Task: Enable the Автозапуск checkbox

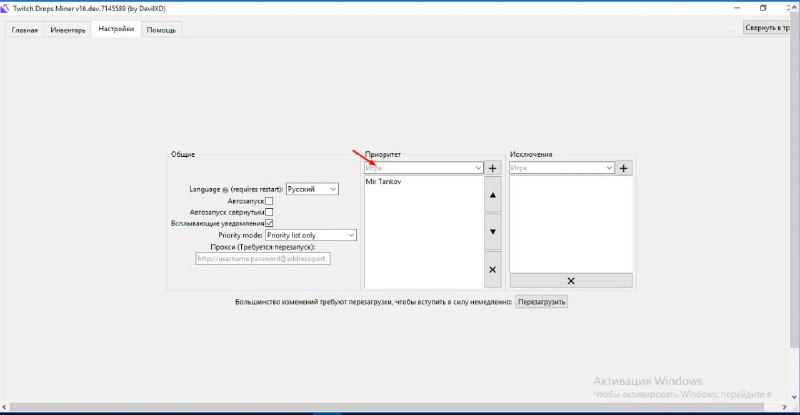Action: click(x=269, y=201)
